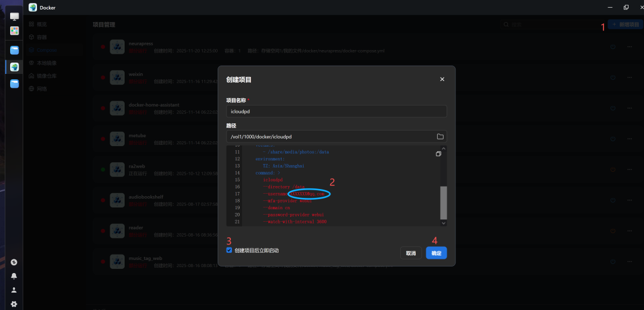This screenshot has width=644, height=310.
Task: Open the transfer tasks icon in the dock
Action: click(14, 262)
